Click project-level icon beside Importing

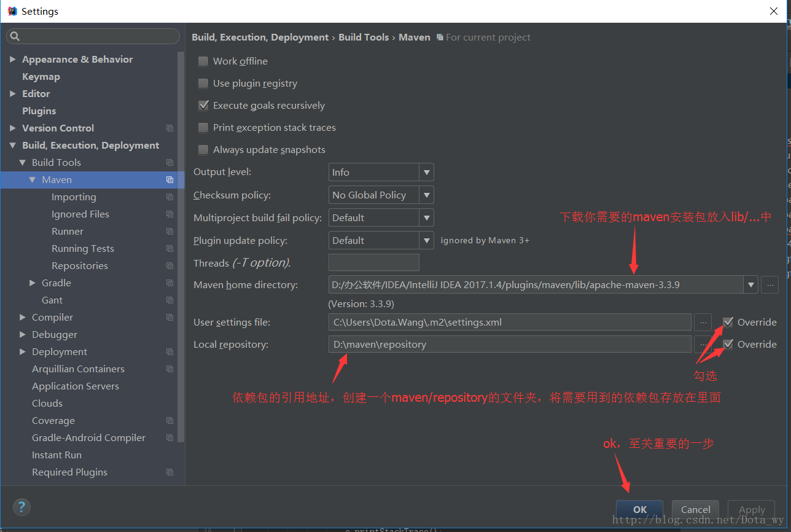point(170,197)
